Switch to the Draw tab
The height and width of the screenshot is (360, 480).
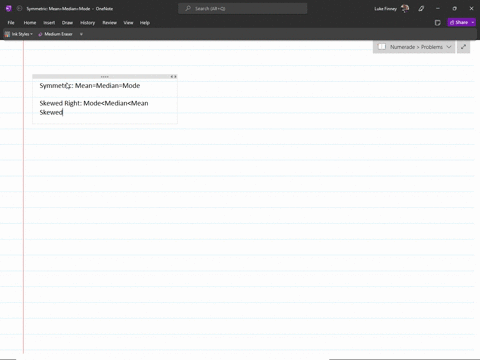(67, 23)
